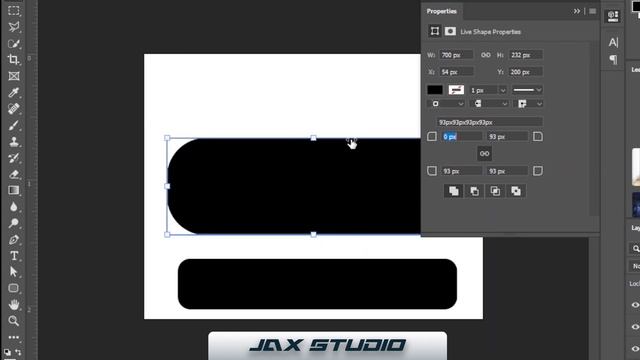640x360 pixels.
Task: Open the Properties panel flyout menu
Action: pos(592,11)
